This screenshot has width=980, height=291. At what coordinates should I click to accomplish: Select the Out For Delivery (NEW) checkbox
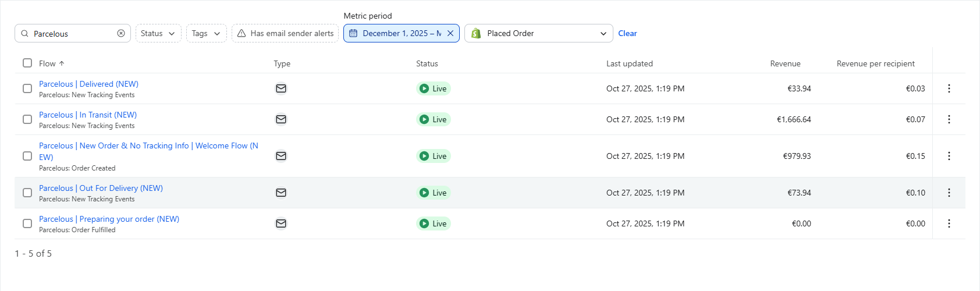tap(27, 193)
